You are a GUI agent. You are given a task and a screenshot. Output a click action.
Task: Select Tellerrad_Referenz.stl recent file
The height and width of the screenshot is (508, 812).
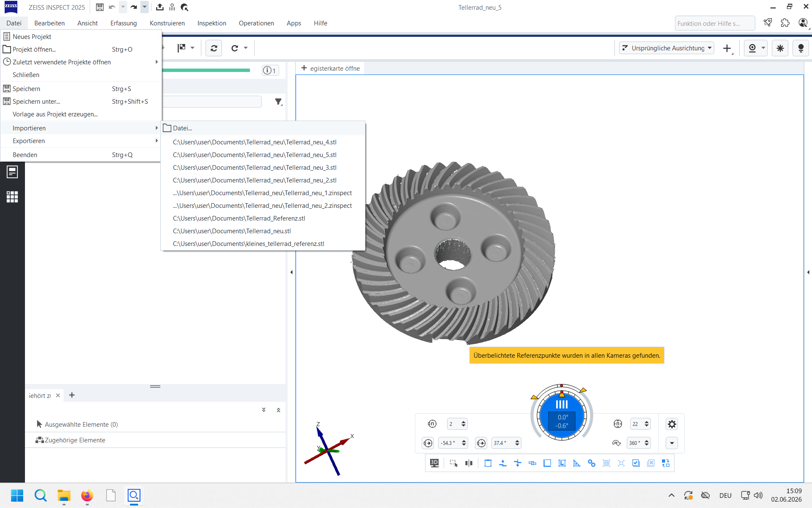tap(263, 218)
